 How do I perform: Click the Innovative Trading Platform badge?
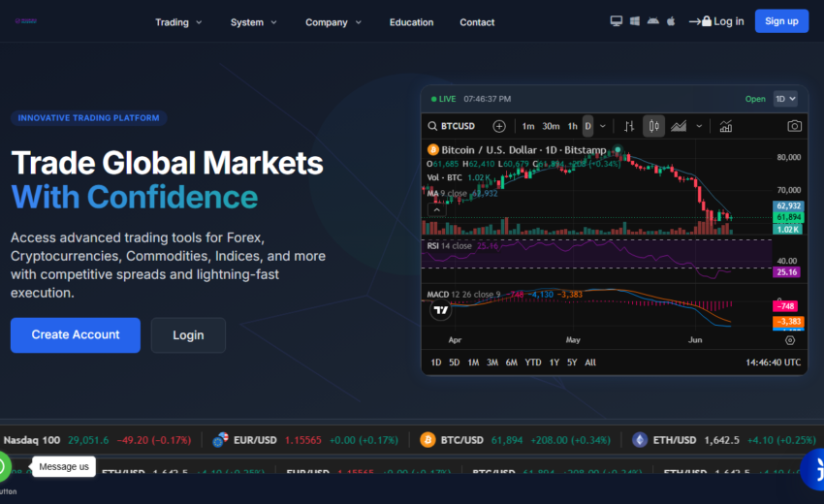tap(89, 117)
